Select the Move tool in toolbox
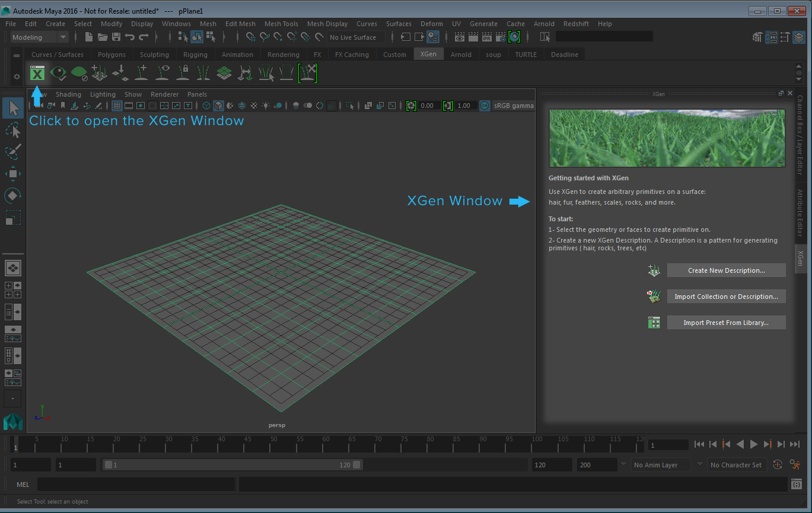812x513 pixels. click(13, 173)
